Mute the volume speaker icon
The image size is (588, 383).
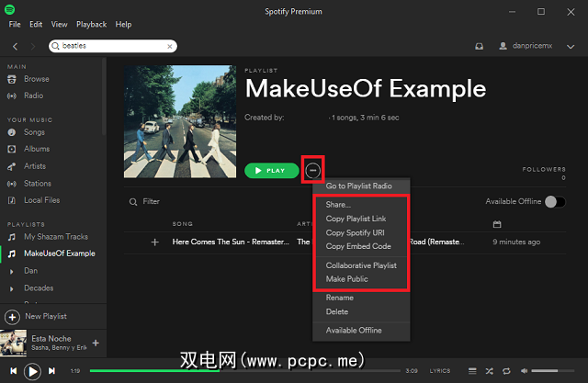click(523, 371)
